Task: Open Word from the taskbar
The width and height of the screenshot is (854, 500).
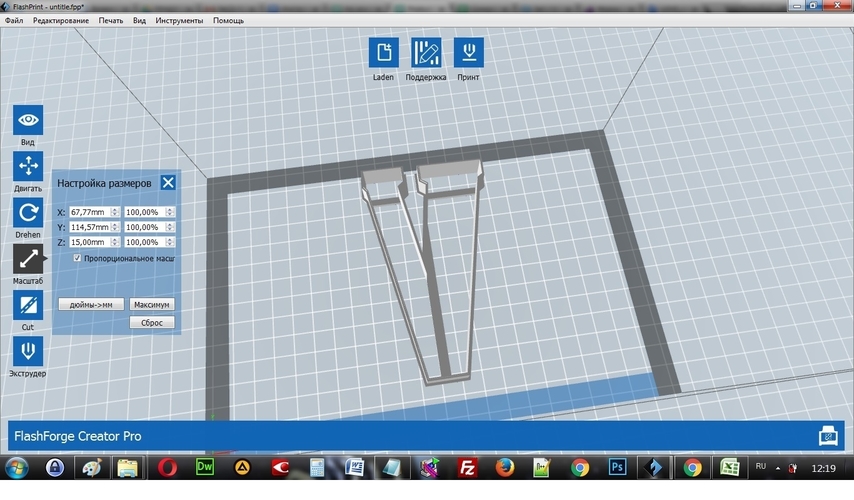Action: click(x=355, y=468)
